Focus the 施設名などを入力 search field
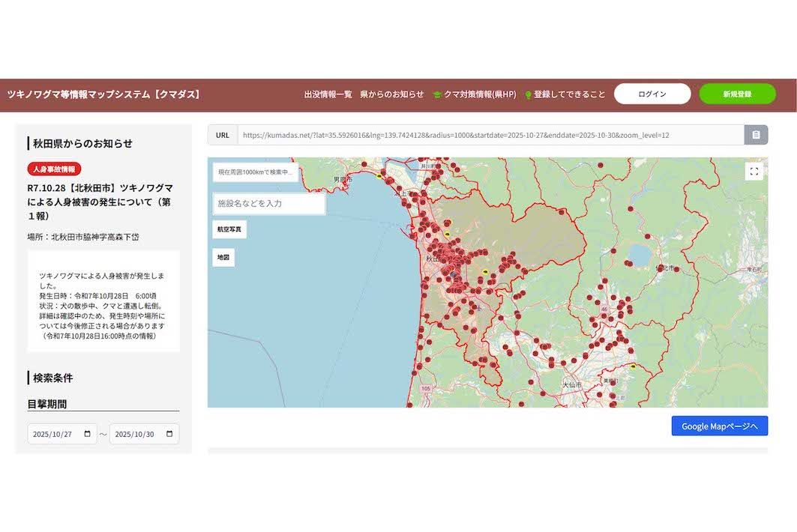The width and height of the screenshot is (797, 532). (268, 204)
